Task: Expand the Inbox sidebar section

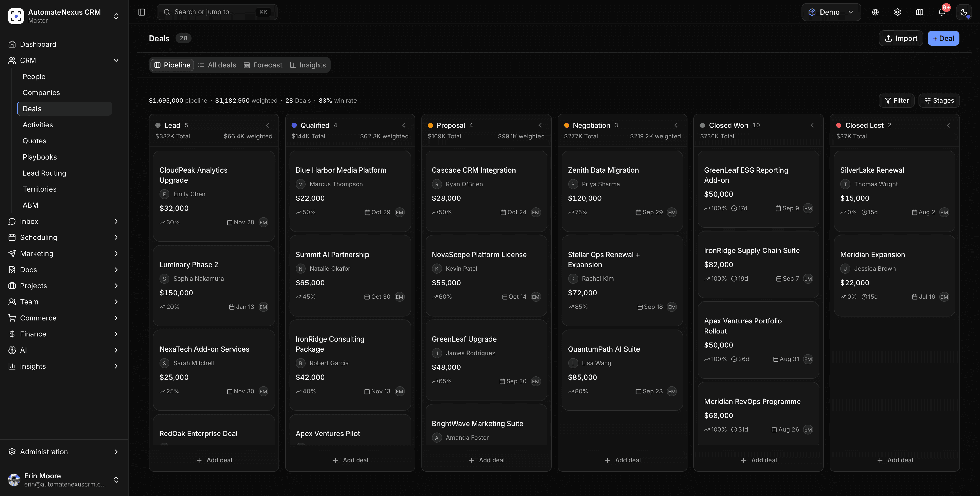Action: (x=116, y=221)
